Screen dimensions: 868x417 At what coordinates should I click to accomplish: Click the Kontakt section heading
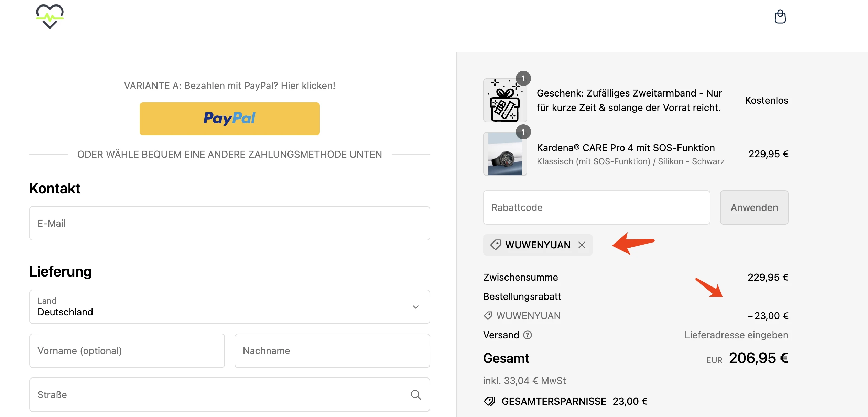coord(55,188)
